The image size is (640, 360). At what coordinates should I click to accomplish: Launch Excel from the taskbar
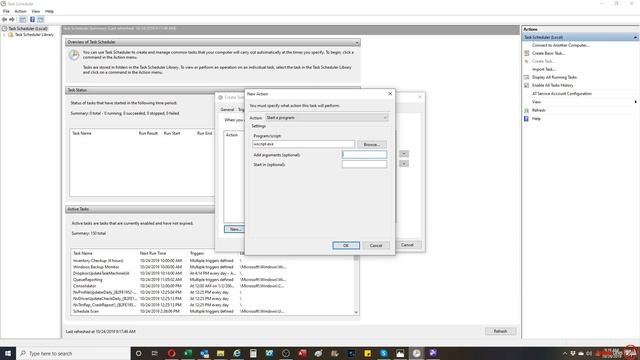(x=188, y=353)
